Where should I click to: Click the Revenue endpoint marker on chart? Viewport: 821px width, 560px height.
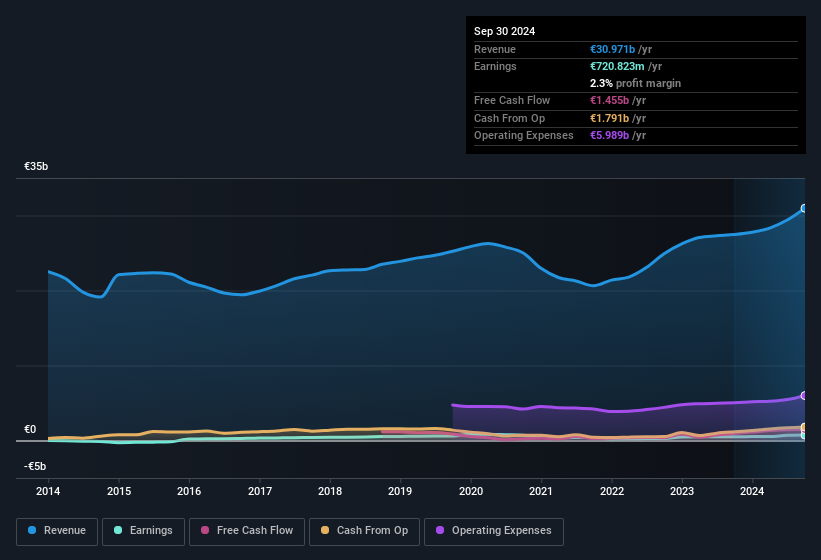click(803, 209)
